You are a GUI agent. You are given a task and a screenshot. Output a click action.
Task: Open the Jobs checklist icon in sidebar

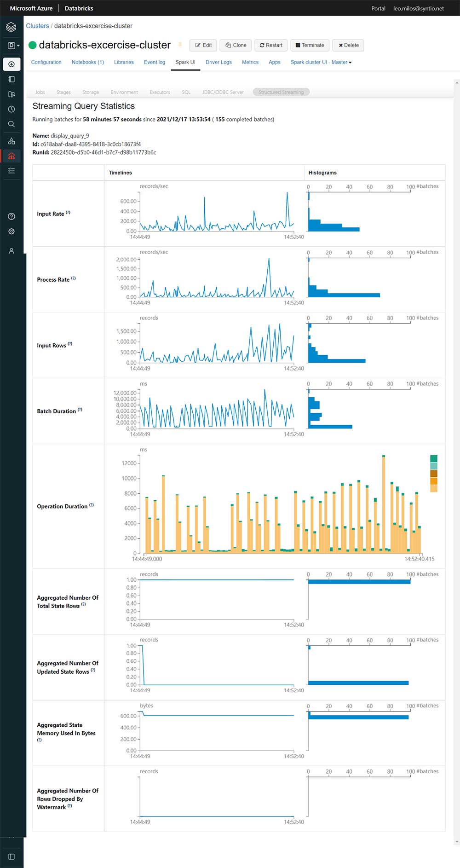pyautogui.click(x=11, y=171)
